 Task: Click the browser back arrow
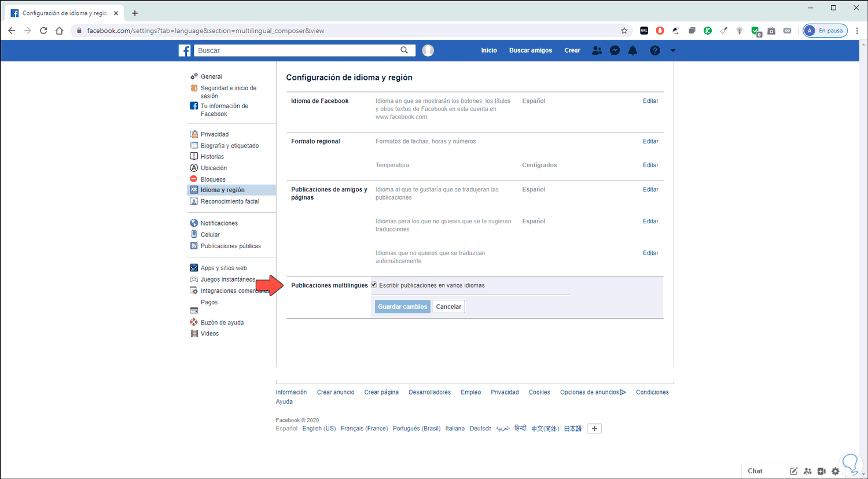click(12, 31)
